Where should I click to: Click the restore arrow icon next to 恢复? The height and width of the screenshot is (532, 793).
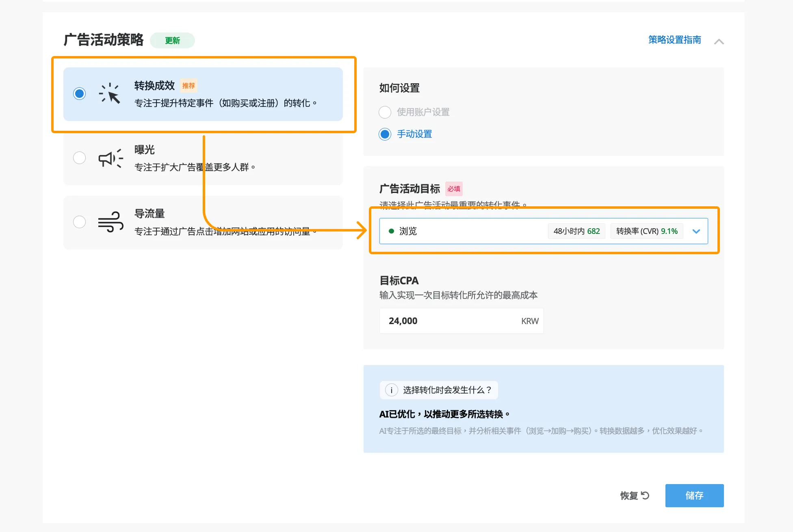645,495
